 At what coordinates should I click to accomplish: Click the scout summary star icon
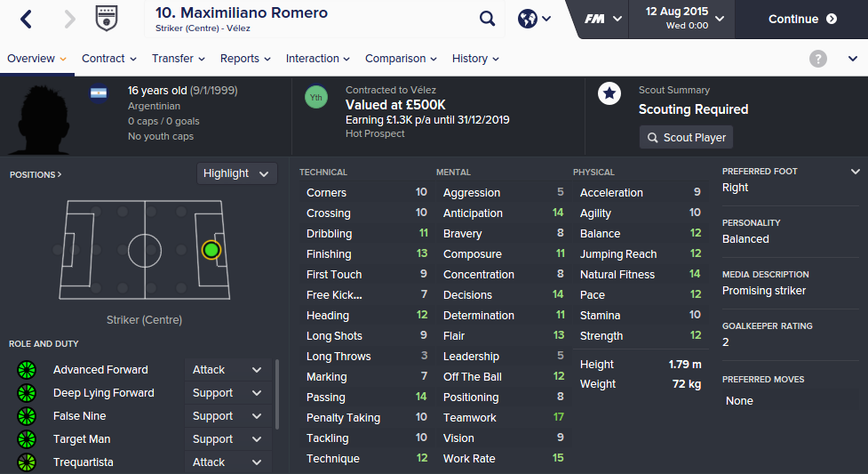[x=609, y=94]
